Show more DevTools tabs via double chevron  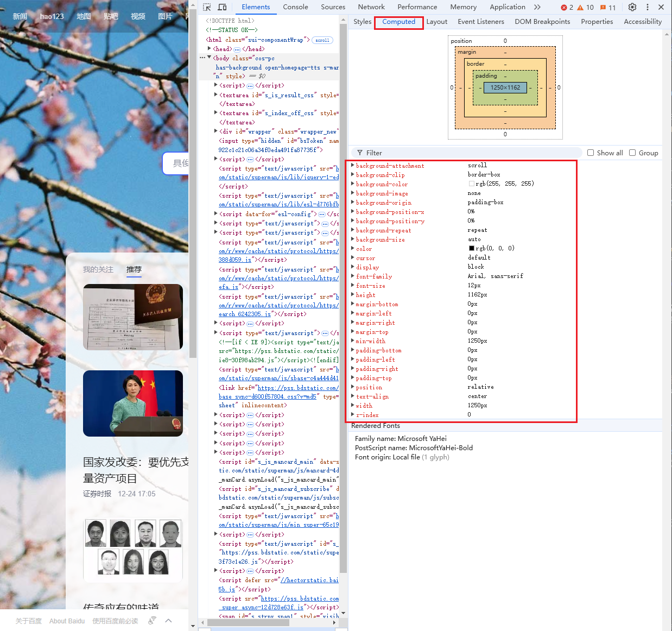point(537,7)
